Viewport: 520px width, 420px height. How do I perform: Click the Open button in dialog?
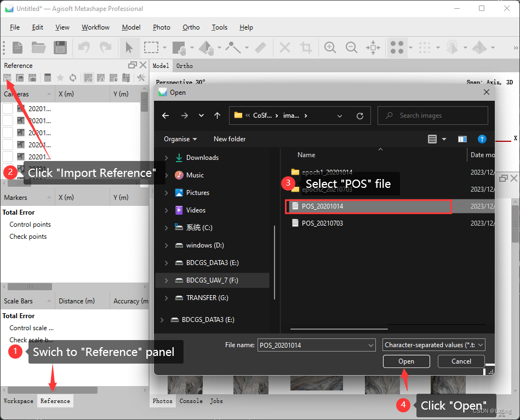pos(406,361)
